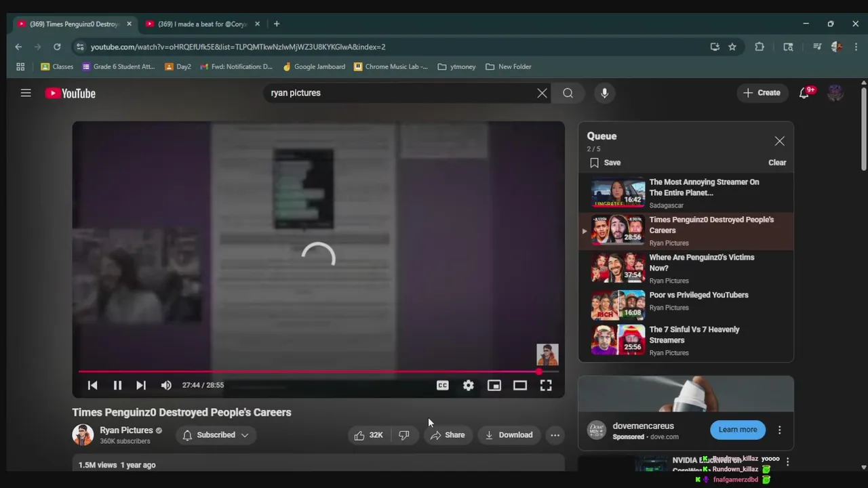The height and width of the screenshot is (488, 868).
Task: Share the video with the Share button
Action: point(448,435)
